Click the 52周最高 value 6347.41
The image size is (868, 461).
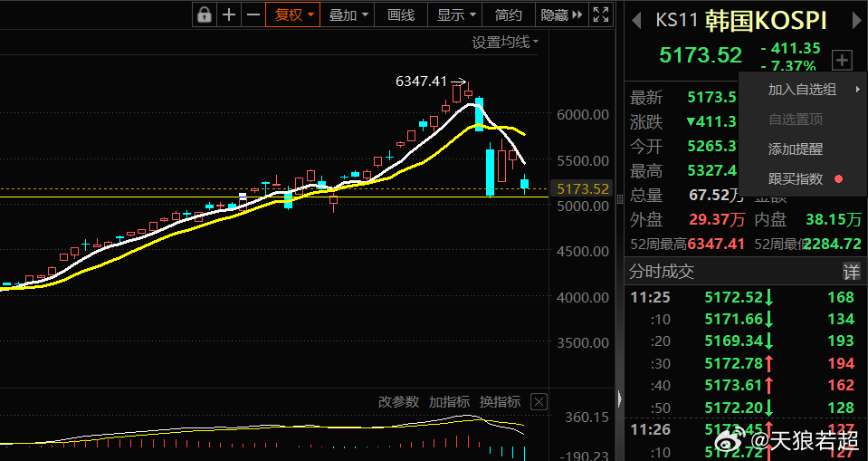[x=716, y=244]
